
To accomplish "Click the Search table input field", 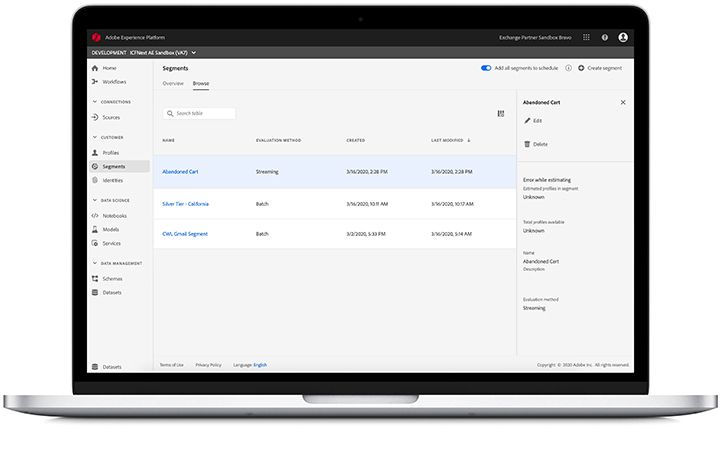I will [199, 113].
